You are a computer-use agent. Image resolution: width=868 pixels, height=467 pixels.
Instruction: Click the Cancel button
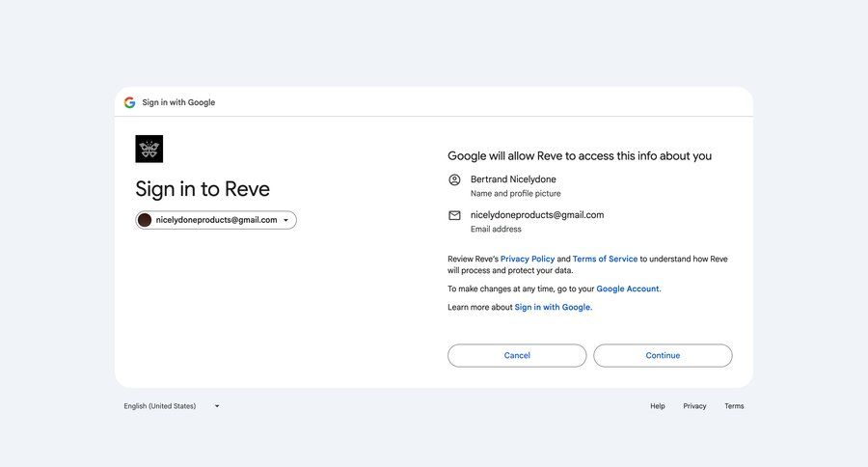pos(517,356)
